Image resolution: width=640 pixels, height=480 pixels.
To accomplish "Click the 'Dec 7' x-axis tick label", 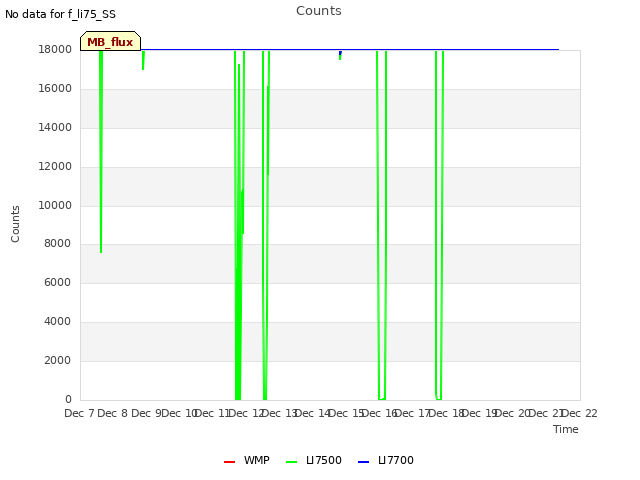I will [x=80, y=413].
